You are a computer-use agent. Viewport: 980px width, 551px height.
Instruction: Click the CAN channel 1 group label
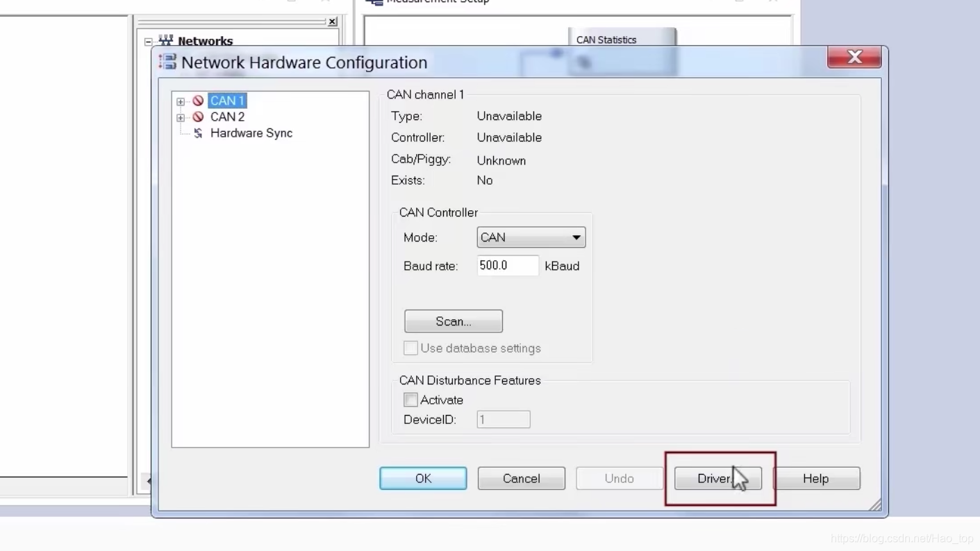pos(426,94)
